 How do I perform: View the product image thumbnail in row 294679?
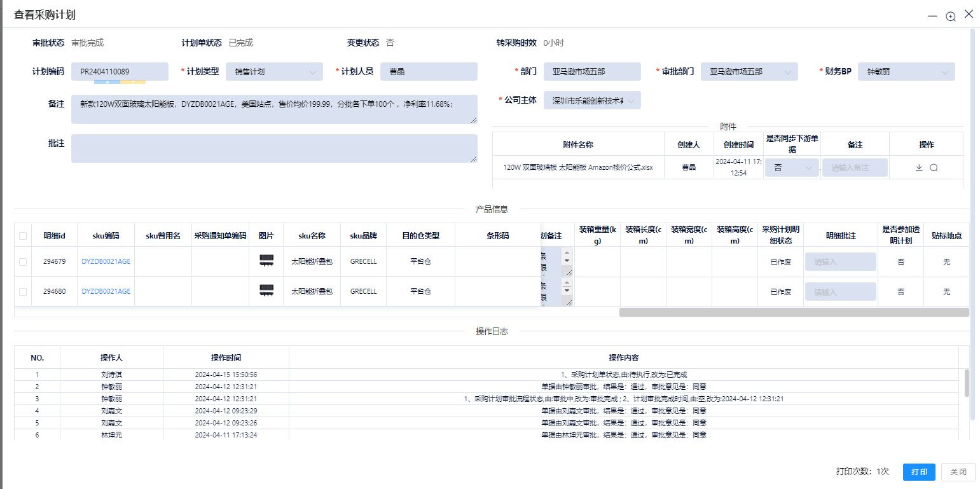click(266, 261)
